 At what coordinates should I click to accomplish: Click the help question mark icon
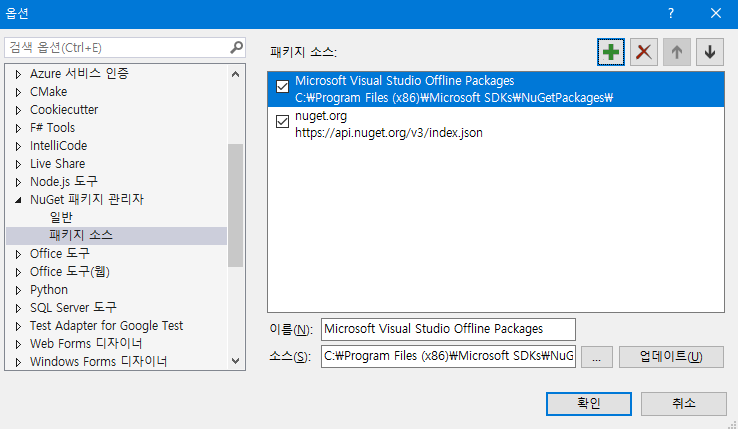click(671, 13)
